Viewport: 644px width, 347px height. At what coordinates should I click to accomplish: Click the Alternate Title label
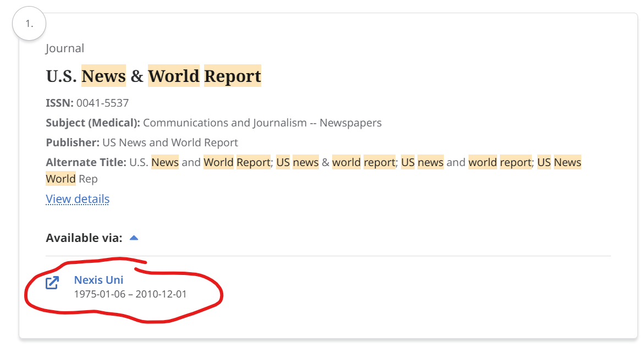(86, 162)
